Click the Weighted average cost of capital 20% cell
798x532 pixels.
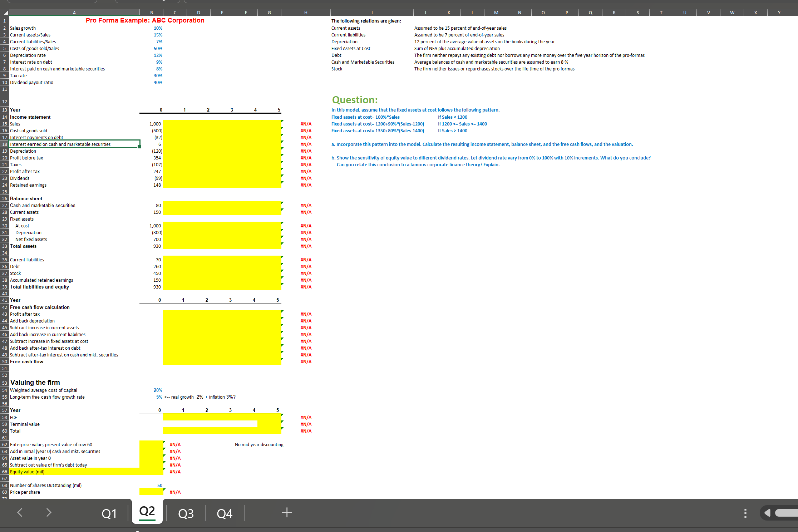click(158, 390)
